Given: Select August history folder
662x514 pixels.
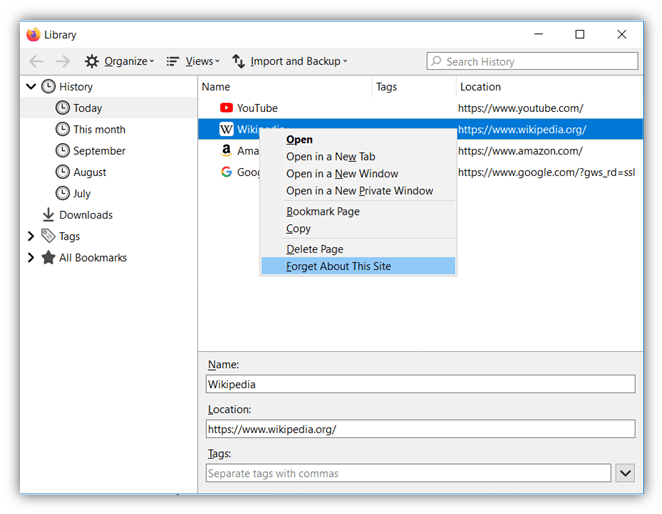Looking at the screenshot, I should (x=90, y=172).
